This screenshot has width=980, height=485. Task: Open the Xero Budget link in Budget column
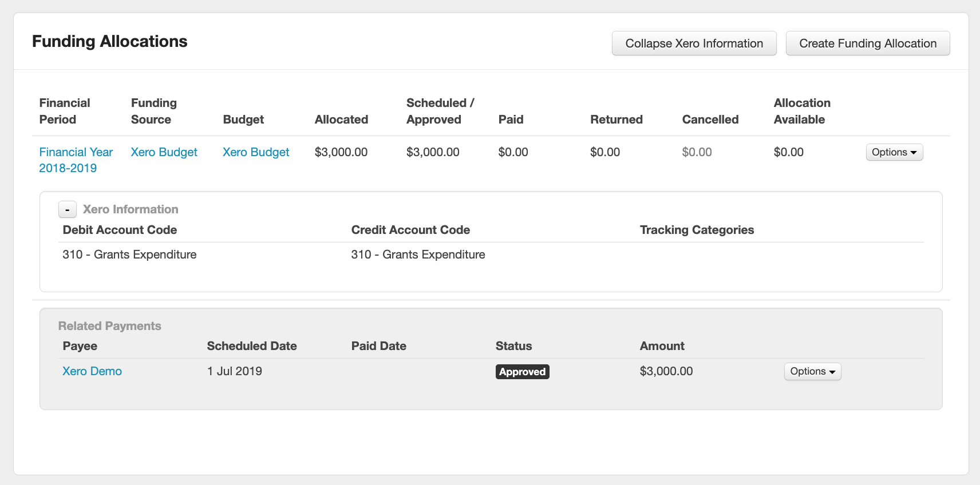coord(256,152)
